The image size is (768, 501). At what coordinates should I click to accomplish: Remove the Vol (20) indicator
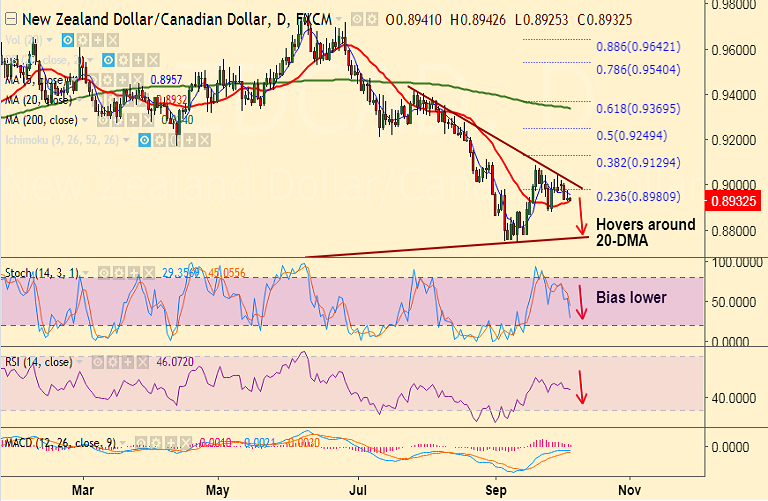(x=113, y=40)
